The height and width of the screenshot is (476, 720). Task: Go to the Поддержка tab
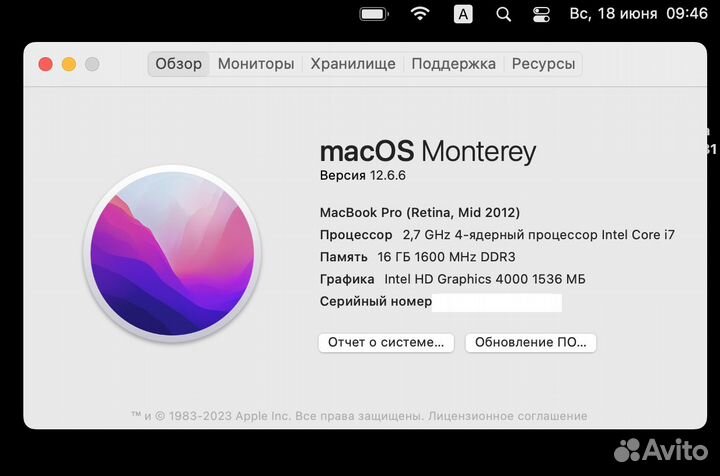454,64
